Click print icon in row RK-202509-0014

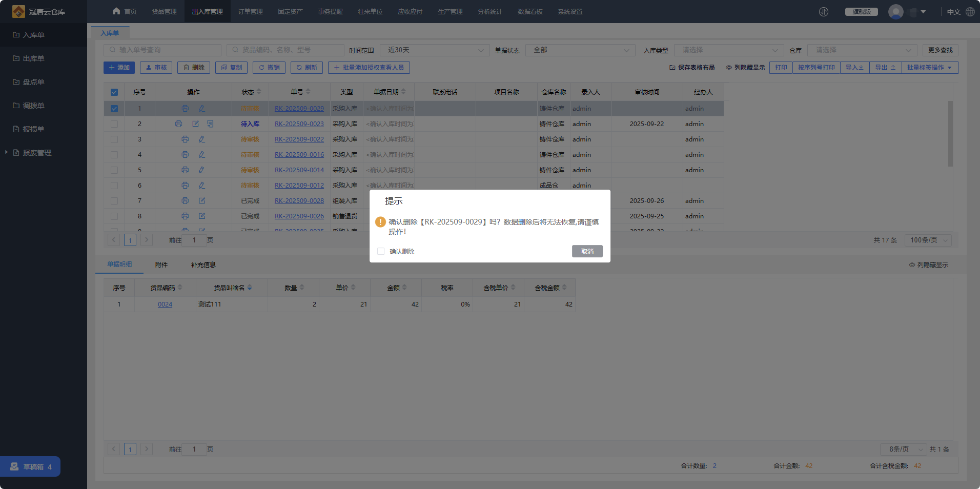click(185, 170)
